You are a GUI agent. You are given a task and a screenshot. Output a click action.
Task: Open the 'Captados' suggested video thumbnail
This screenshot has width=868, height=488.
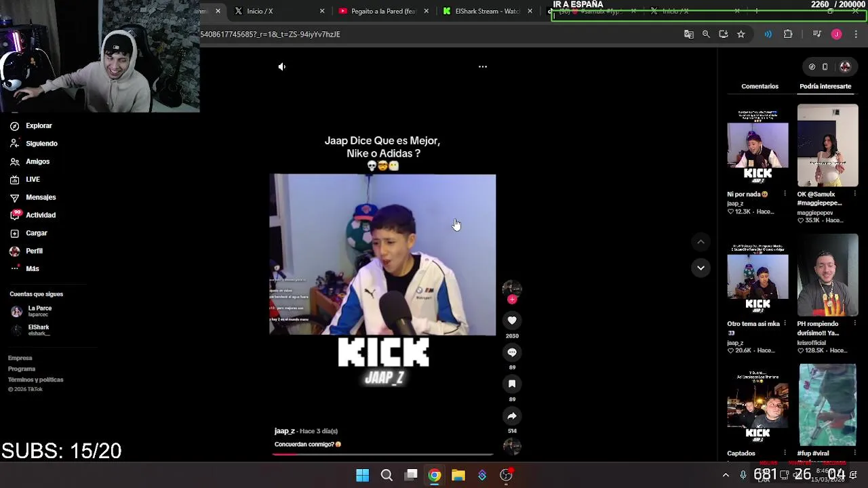coord(757,405)
